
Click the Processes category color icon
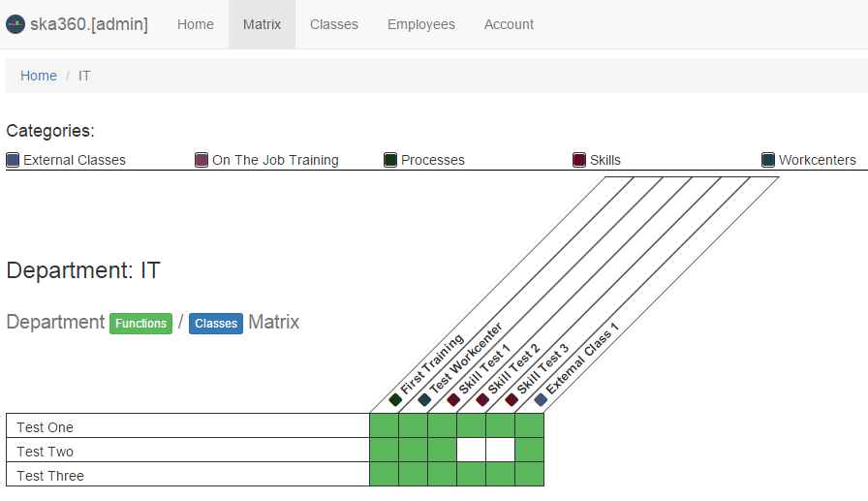[390, 160]
